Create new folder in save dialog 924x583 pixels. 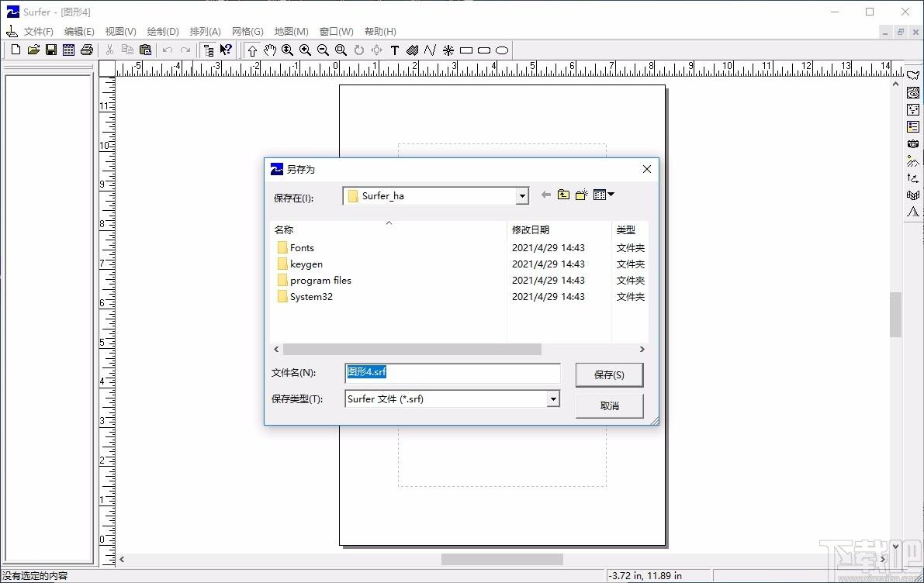[582, 195]
